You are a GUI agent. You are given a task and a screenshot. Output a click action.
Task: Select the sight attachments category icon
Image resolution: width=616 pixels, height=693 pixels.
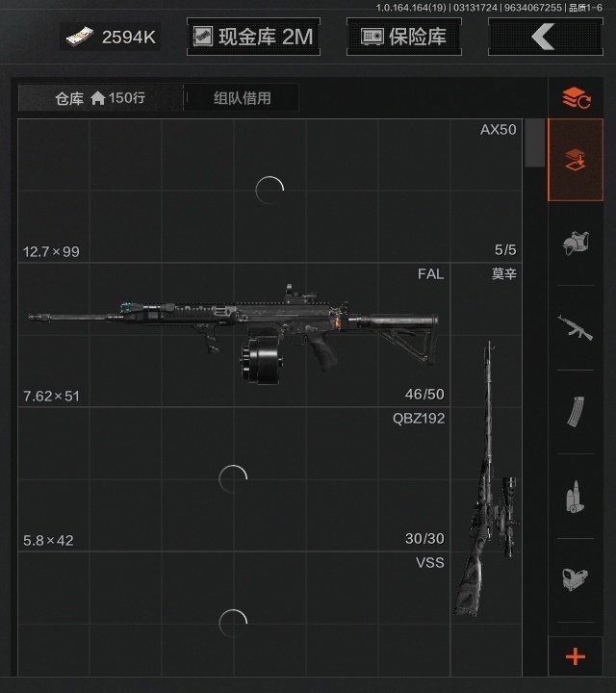[x=576, y=580]
